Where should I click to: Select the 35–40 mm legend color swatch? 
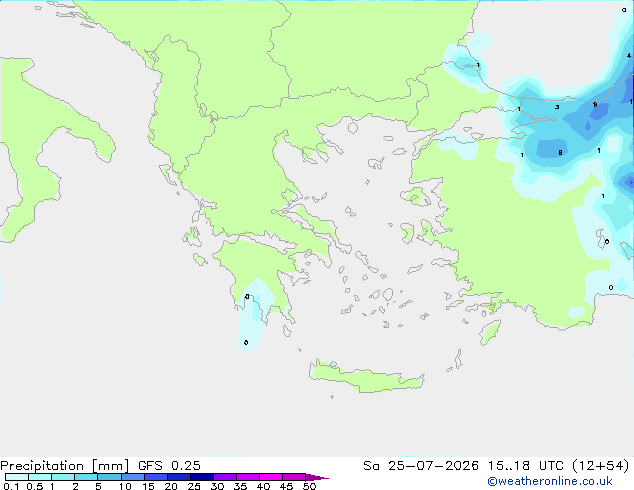coord(248,477)
